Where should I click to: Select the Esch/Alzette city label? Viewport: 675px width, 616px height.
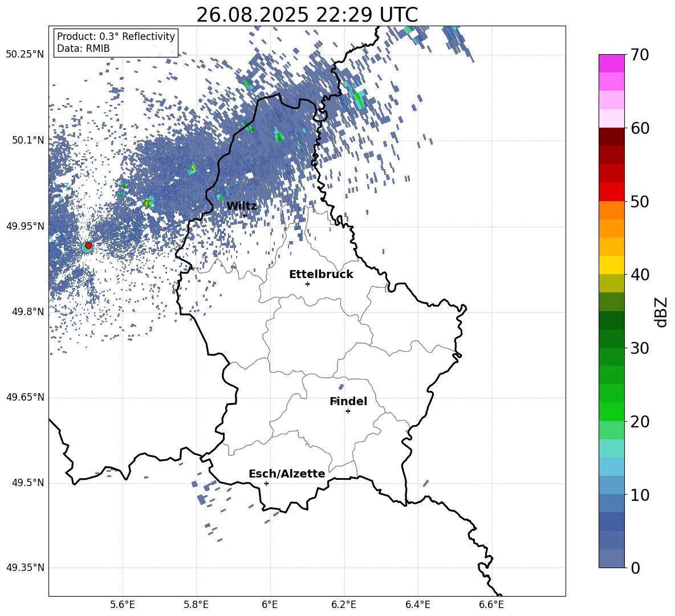pyautogui.click(x=287, y=474)
